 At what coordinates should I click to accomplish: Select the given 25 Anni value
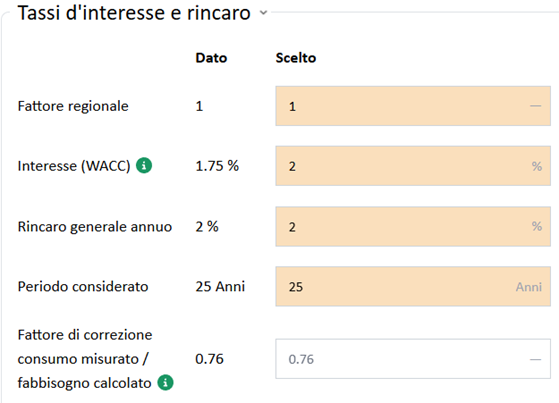[x=220, y=286]
